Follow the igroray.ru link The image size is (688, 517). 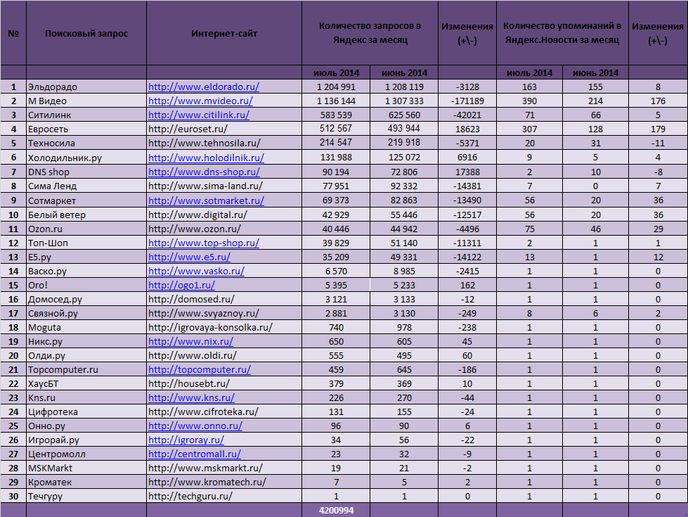(x=186, y=439)
